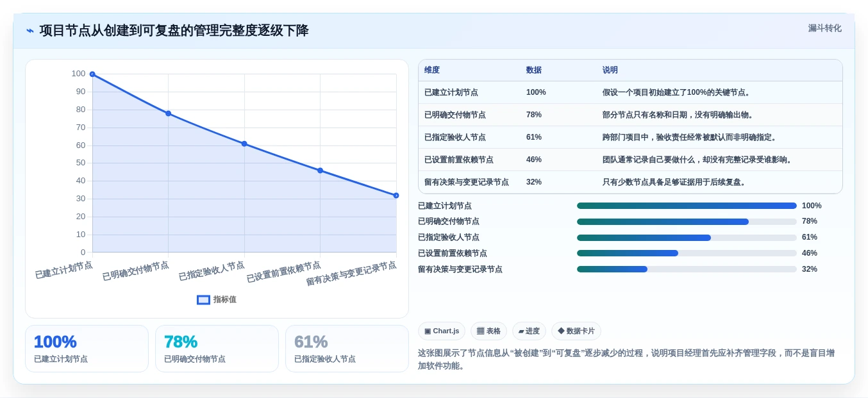Click the 32% value in the table

[534, 182]
